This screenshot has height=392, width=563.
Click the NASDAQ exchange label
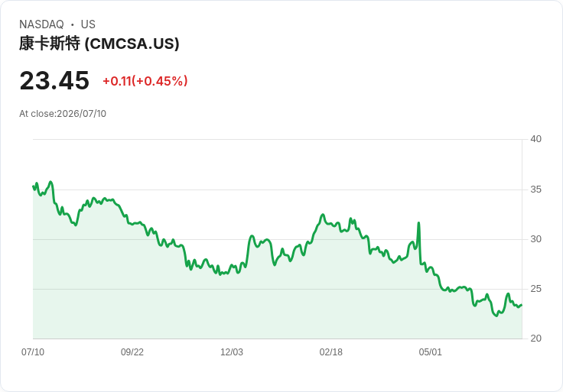[41, 24]
